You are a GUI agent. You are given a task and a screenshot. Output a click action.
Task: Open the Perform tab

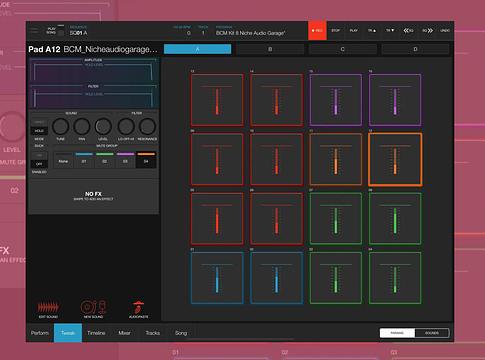point(40,333)
